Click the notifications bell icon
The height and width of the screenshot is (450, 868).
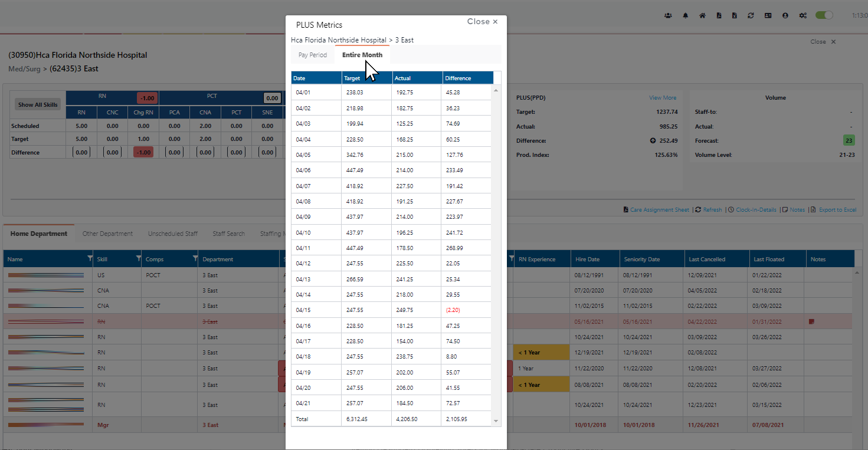pos(685,16)
